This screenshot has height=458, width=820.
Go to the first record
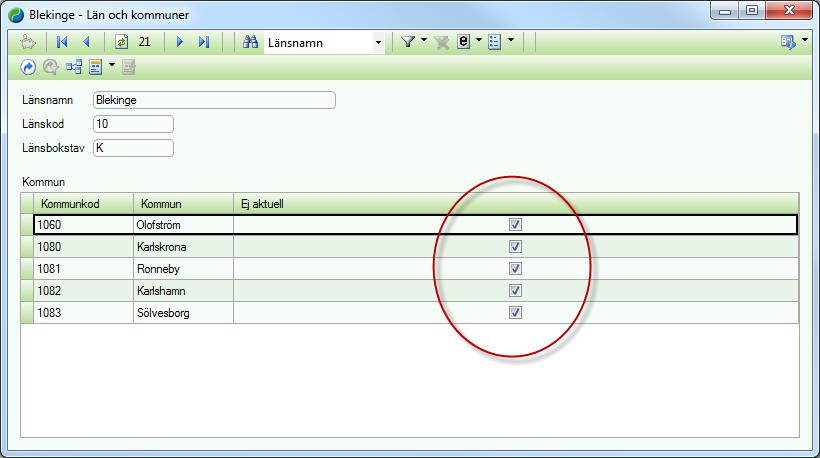62,42
